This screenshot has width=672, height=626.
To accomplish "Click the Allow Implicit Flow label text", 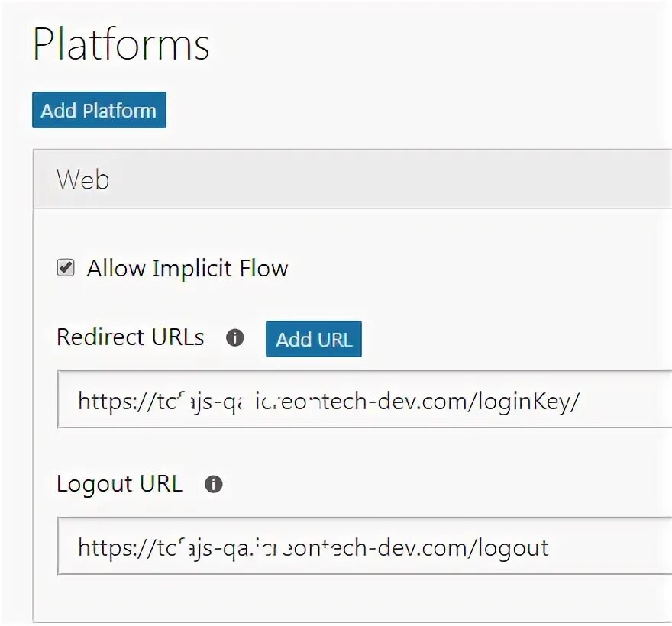I will [x=187, y=269].
